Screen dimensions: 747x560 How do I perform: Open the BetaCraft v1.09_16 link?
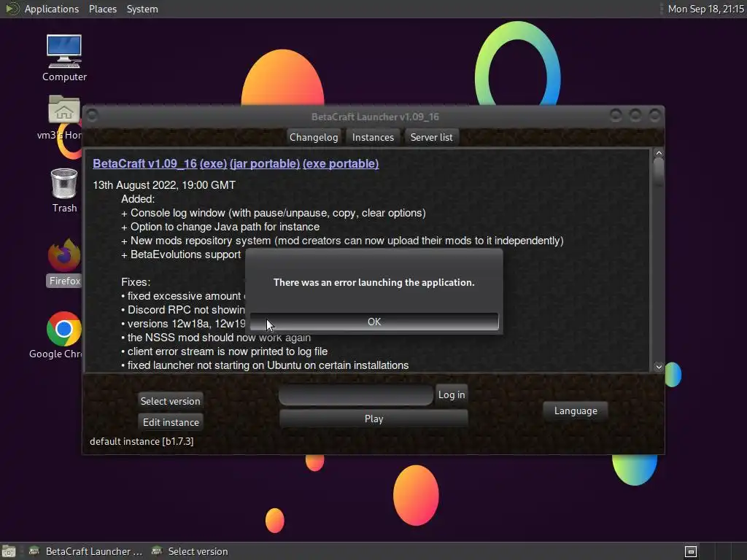pyautogui.click(x=145, y=164)
